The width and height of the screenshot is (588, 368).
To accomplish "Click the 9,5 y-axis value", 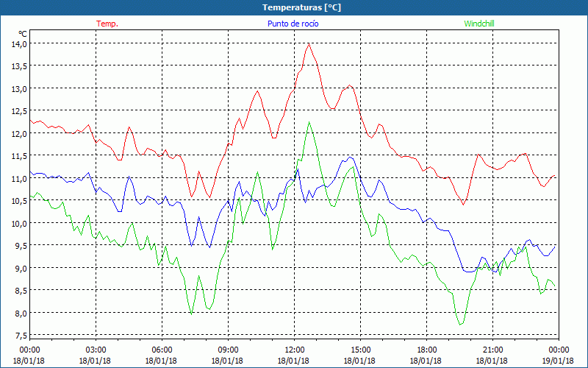I will click(x=21, y=246).
